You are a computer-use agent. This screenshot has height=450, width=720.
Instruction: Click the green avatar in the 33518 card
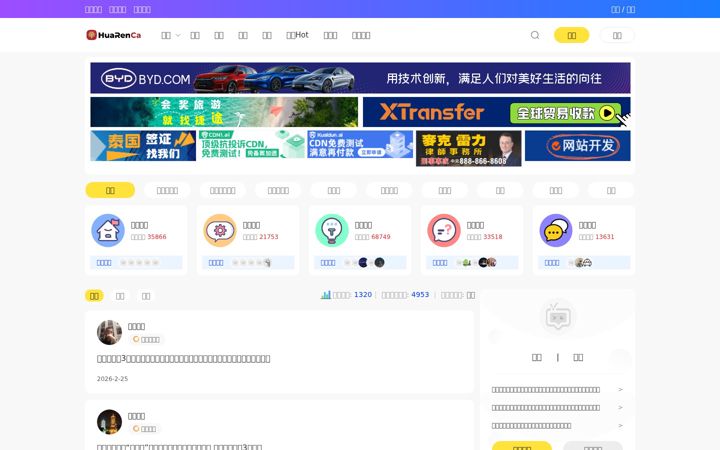pos(467,263)
